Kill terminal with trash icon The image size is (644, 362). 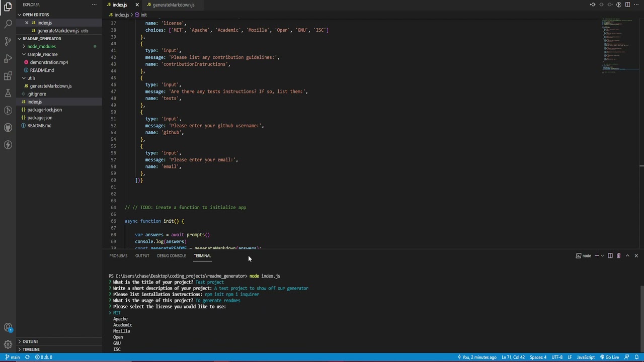pyautogui.click(x=619, y=256)
